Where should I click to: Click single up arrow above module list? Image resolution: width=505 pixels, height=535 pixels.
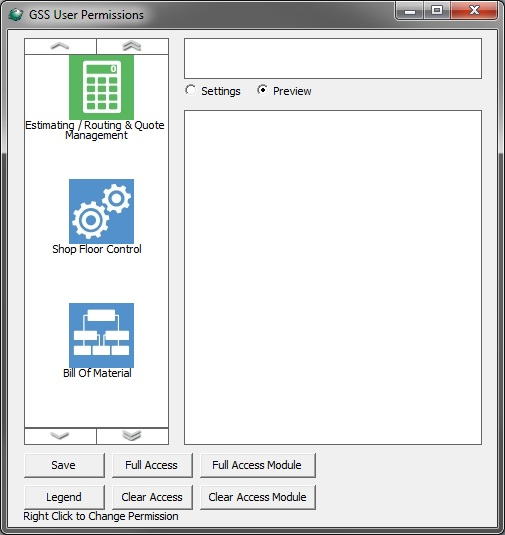(x=60, y=46)
